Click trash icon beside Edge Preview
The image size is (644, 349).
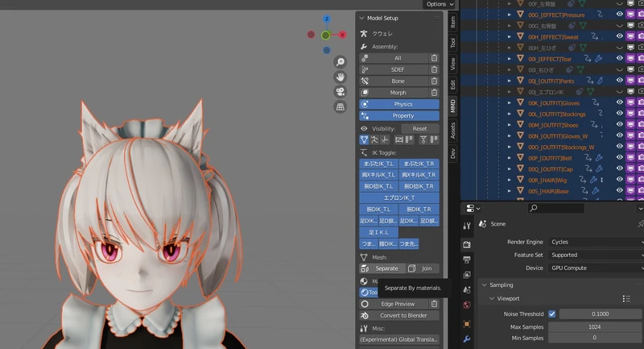pos(434,304)
